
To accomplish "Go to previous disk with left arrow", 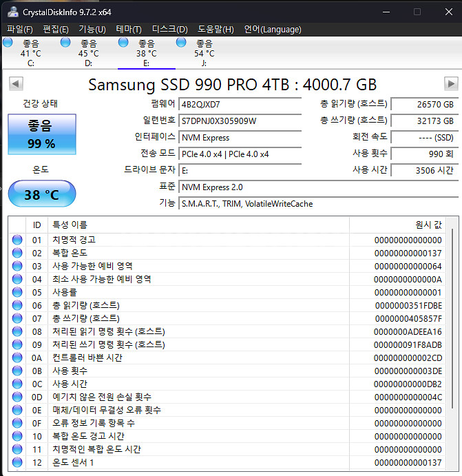I will [x=15, y=84].
